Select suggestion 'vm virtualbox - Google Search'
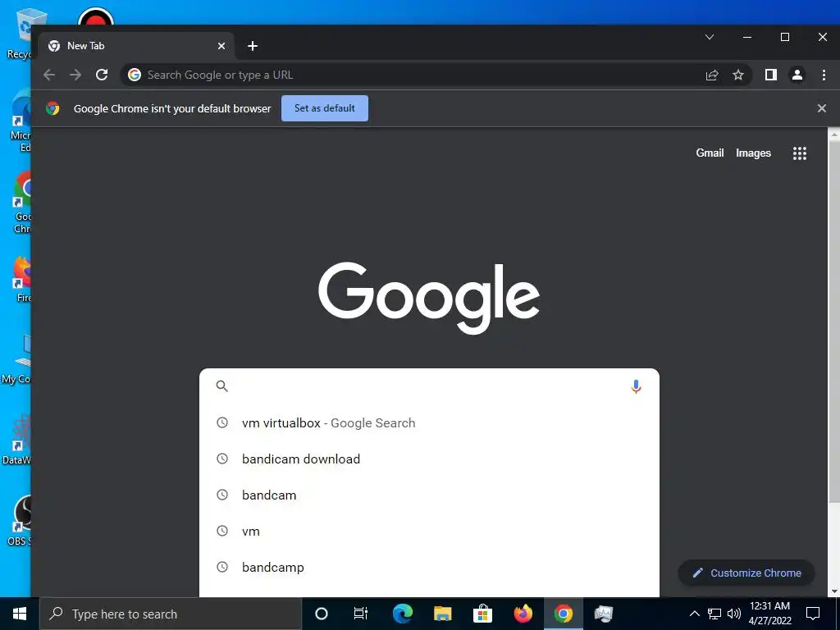The image size is (840, 630). tap(429, 422)
